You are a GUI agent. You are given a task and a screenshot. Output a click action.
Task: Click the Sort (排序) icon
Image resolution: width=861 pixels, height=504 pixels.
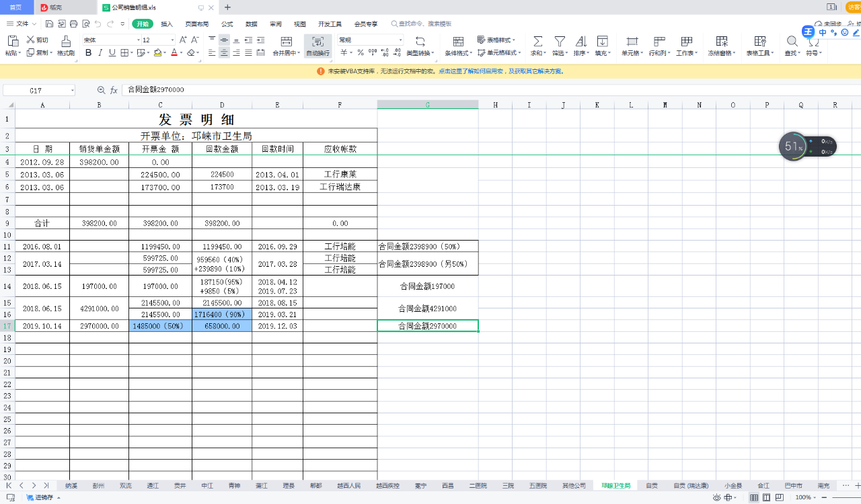581,42
